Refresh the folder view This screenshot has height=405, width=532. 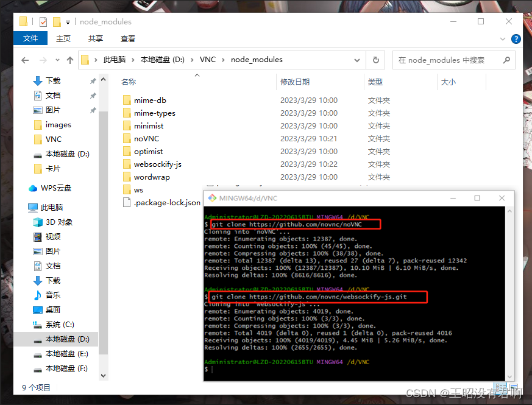click(375, 60)
